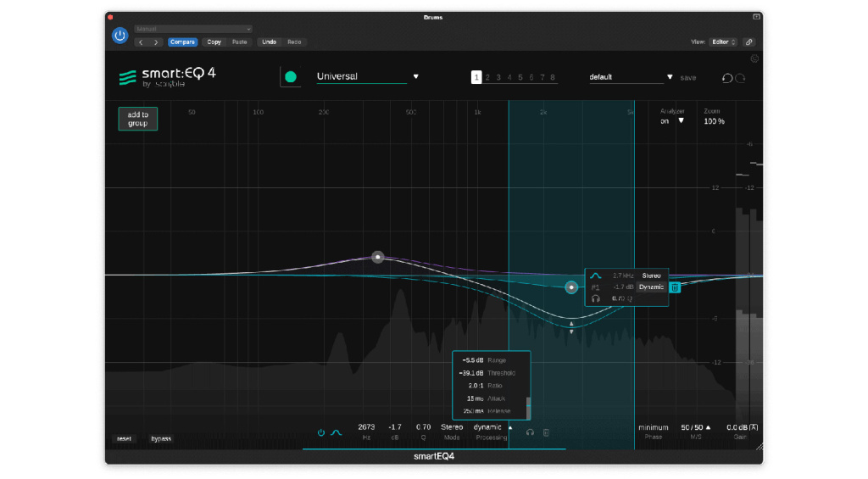Expand the 50 / 50 M/S arrow

(708, 427)
